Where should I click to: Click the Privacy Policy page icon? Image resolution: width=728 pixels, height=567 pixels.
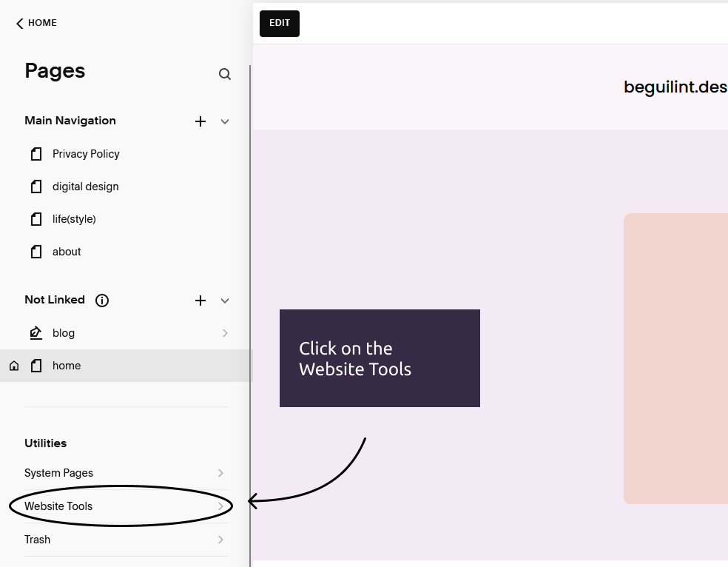click(36, 154)
